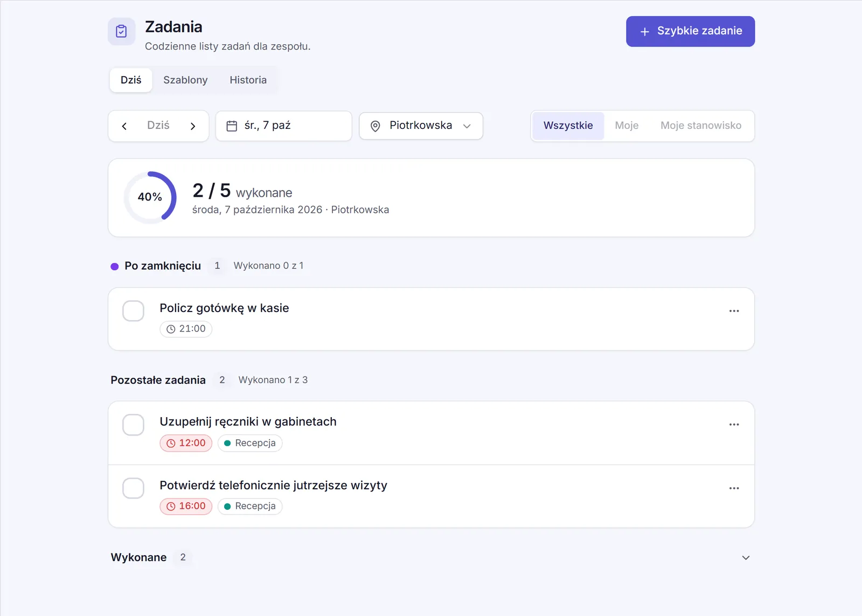Image resolution: width=862 pixels, height=616 pixels.
Task: Switch to the Dziś tab
Action: coord(131,80)
